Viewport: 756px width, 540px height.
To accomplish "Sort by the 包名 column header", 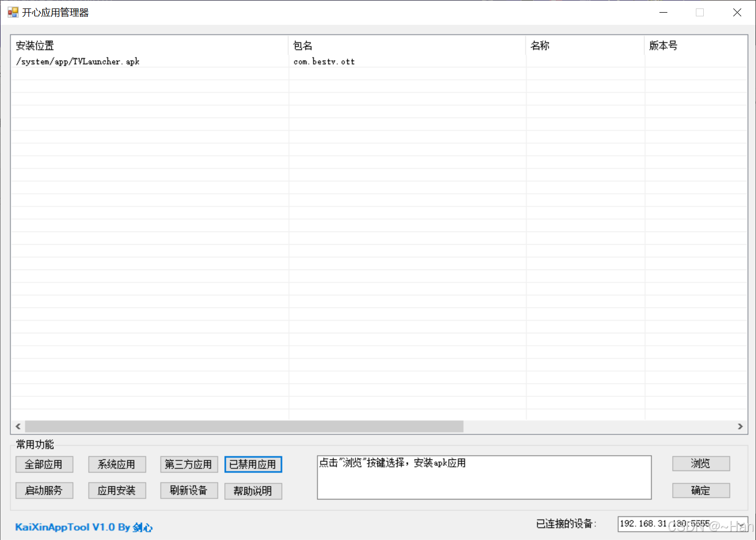I will tap(407, 45).
